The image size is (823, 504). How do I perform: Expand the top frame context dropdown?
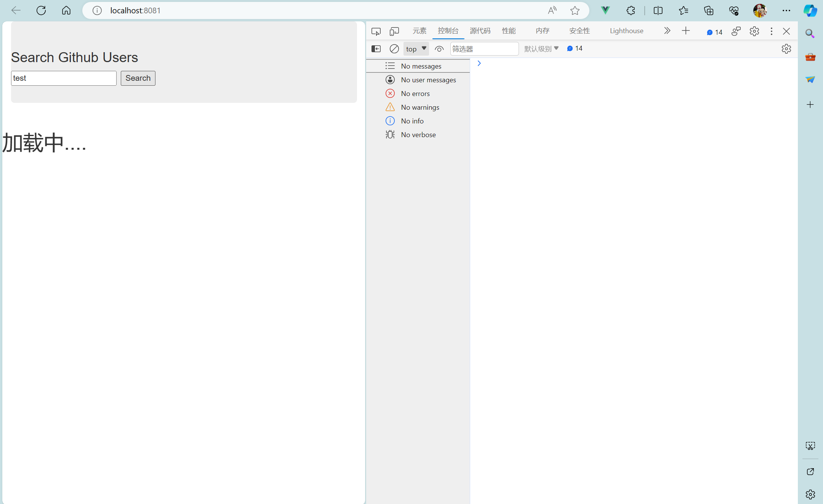click(x=416, y=48)
